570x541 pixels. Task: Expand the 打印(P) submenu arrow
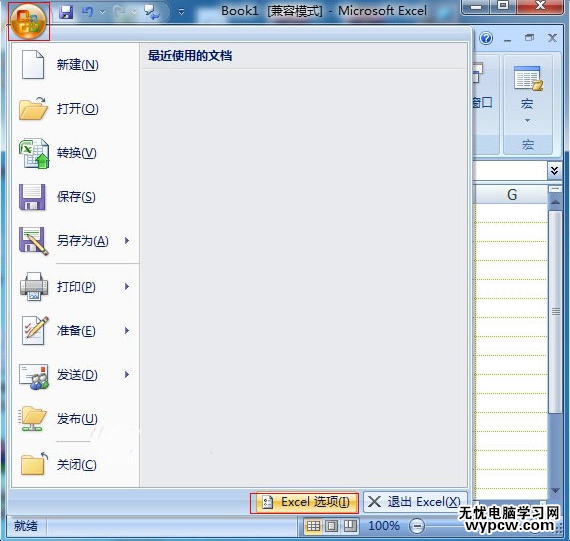(x=127, y=286)
